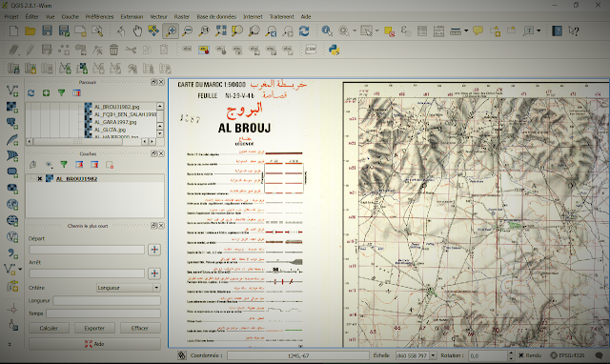Click the browser file list vertical scrollbar up arrow
610x364 pixels.
(160, 106)
